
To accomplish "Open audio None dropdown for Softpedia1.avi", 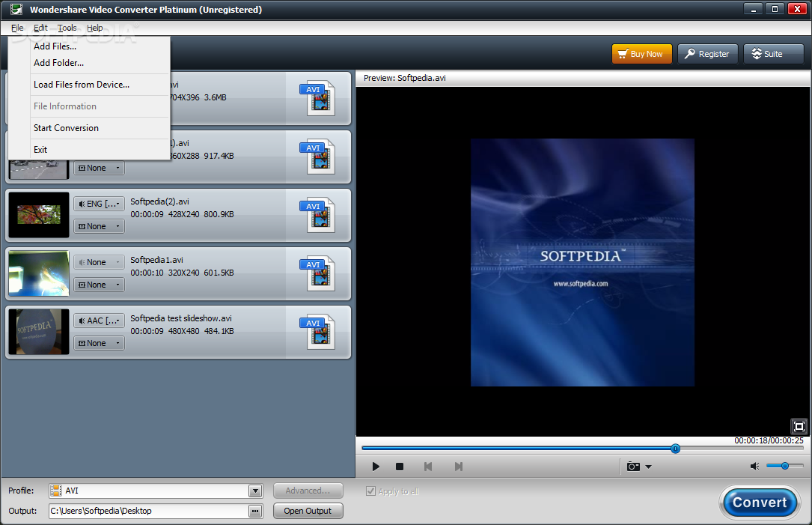I will click(99, 263).
